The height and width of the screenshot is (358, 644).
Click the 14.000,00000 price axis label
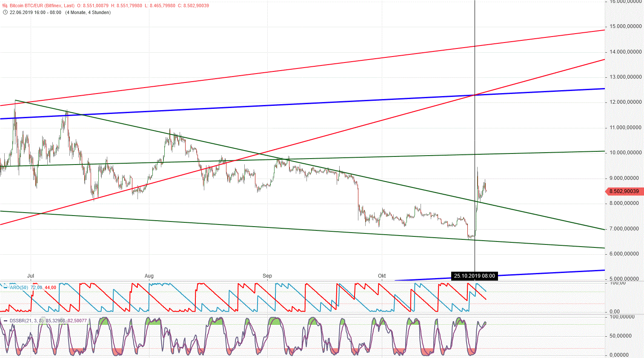click(626, 52)
